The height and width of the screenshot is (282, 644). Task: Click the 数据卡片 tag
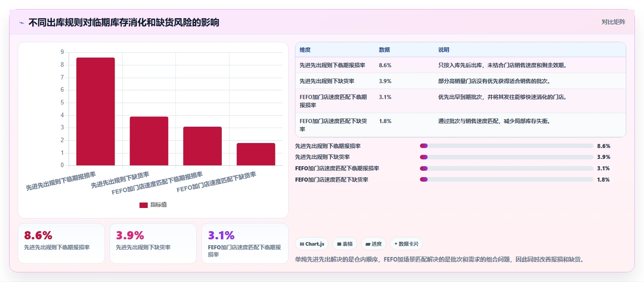[x=406, y=244]
